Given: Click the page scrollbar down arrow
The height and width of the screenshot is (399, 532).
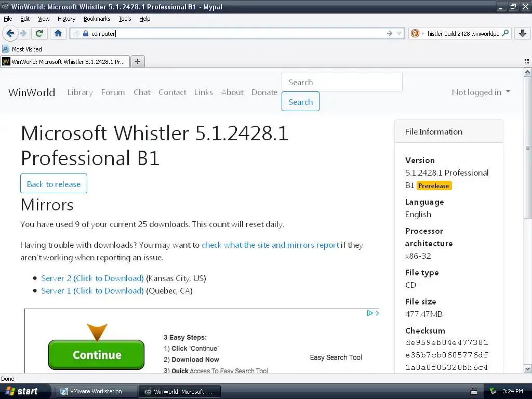Looking at the screenshot, I should (528, 368).
